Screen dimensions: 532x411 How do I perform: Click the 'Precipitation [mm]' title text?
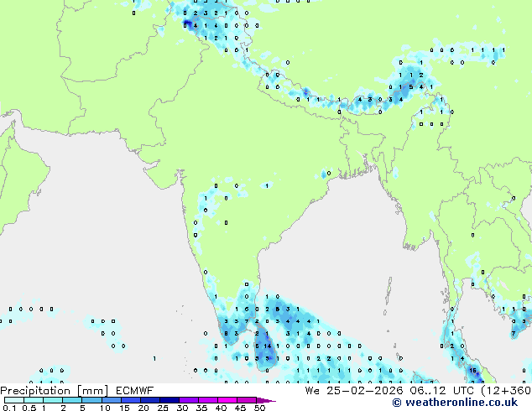pos(55,391)
